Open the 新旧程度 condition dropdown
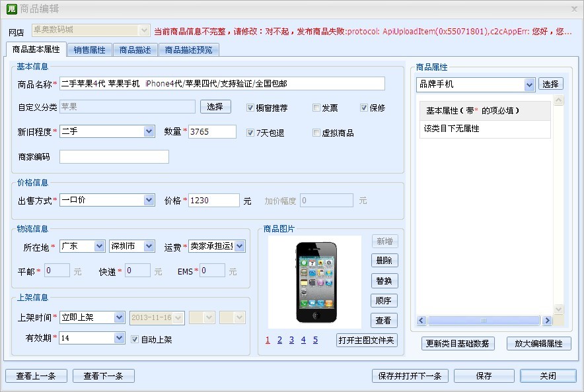Screen dimensions: 584x392 [x=149, y=131]
